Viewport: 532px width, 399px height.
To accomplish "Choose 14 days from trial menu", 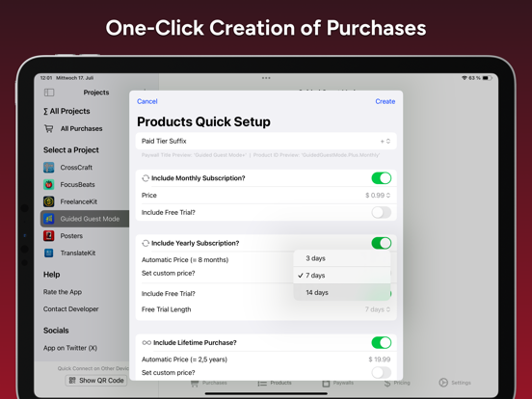I will pos(342,292).
